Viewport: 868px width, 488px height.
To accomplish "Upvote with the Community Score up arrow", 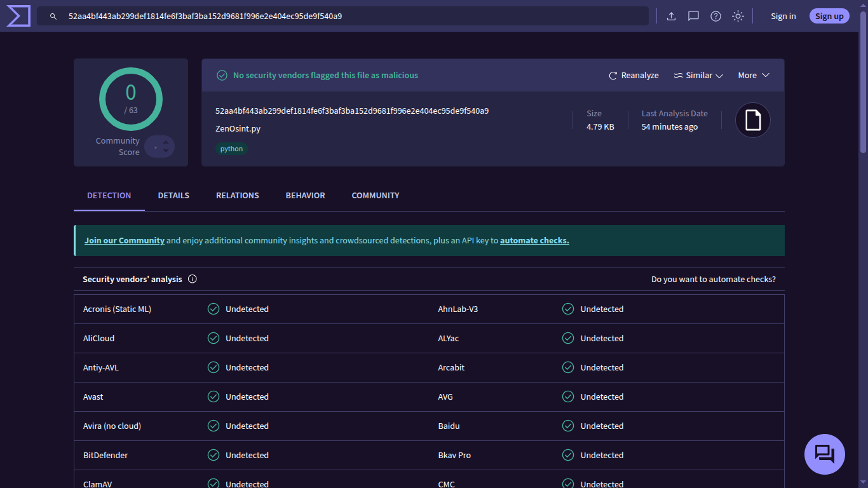I will click(x=166, y=142).
